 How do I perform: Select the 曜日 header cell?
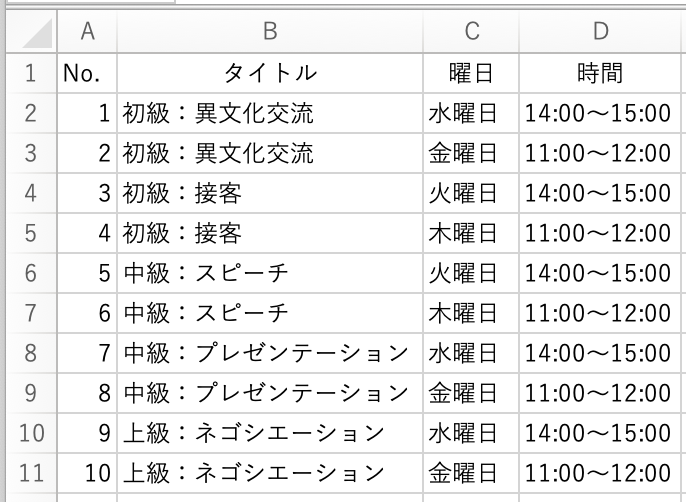472,73
